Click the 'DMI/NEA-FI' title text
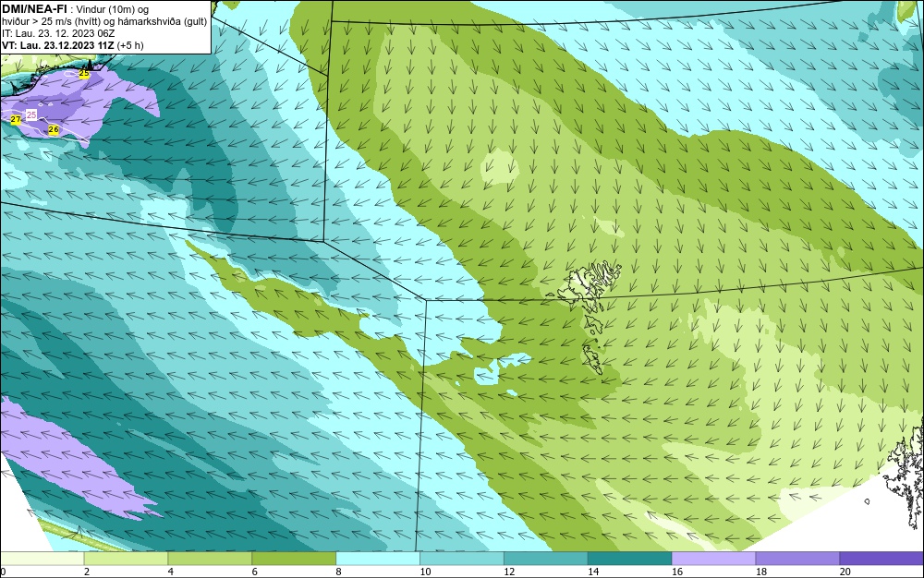The image size is (924, 578). click(x=34, y=8)
